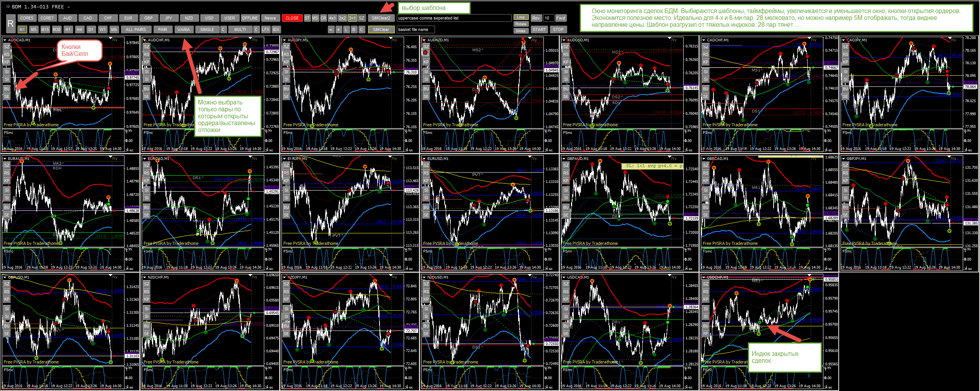This screenshot has height=391, width=980.
Task: Click the START button
Action: [539, 29]
